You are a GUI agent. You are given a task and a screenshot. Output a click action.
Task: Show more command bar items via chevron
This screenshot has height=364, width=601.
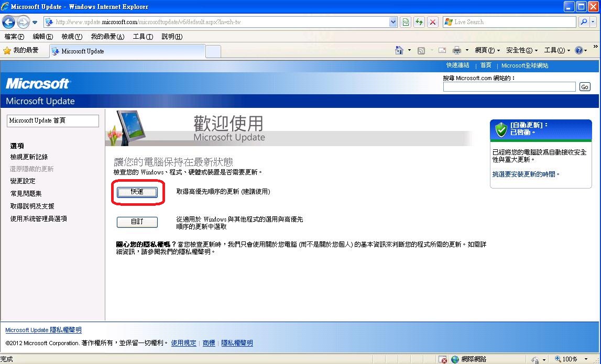595,47
